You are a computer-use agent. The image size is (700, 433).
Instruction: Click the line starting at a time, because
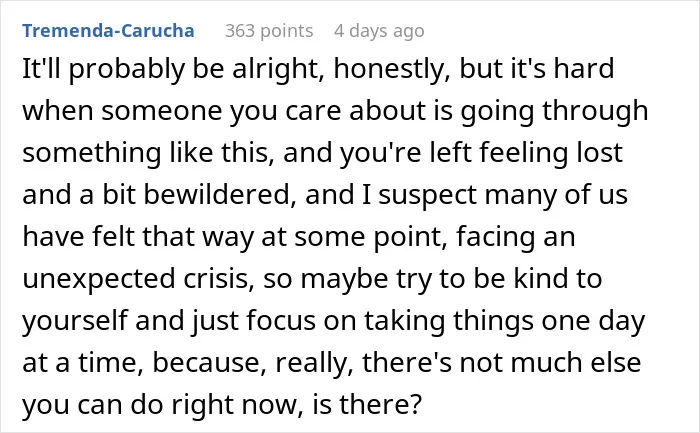(x=332, y=362)
